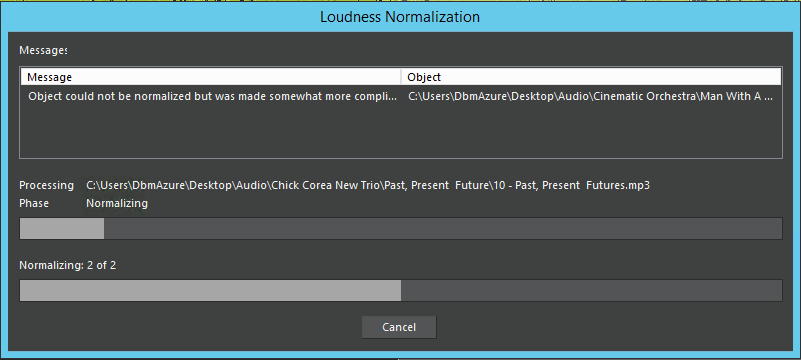Click the divider between Message and Object headers
Image resolution: width=801 pixels, height=360 pixels.
coord(402,77)
